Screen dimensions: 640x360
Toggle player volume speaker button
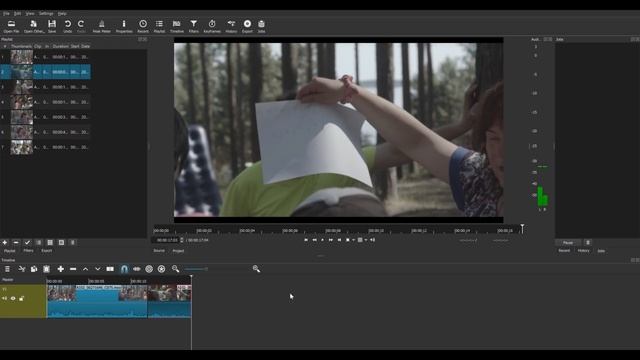(x=372, y=240)
